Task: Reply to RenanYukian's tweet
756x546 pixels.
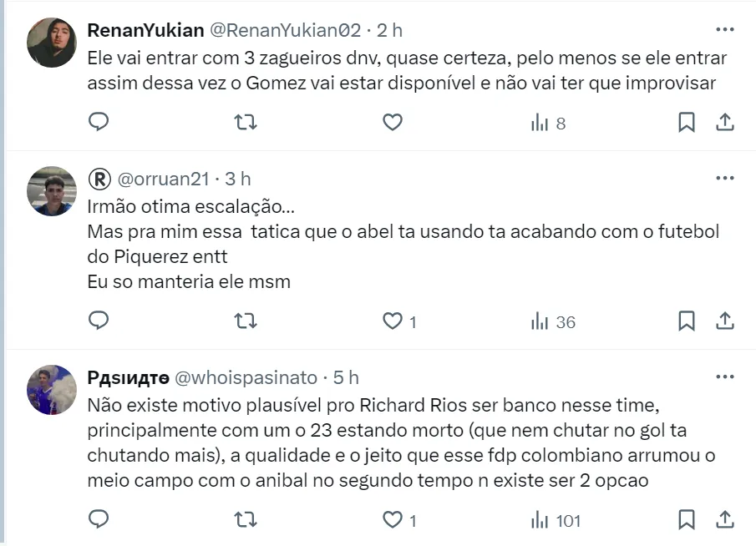Action: 99,123
